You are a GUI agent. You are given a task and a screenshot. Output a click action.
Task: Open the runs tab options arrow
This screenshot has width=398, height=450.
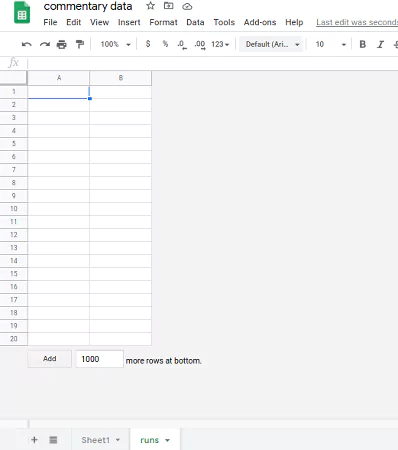coord(167,440)
